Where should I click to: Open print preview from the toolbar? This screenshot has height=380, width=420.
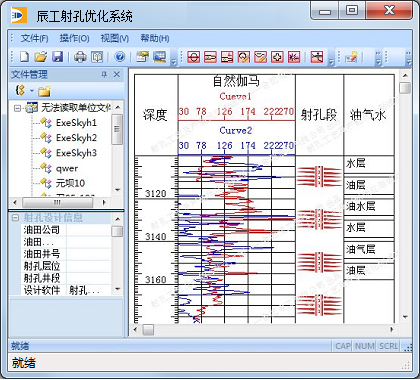click(97, 57)
